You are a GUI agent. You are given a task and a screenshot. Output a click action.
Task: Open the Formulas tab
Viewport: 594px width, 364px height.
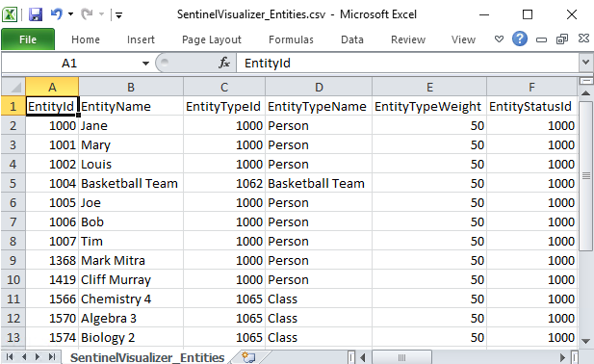291,39
